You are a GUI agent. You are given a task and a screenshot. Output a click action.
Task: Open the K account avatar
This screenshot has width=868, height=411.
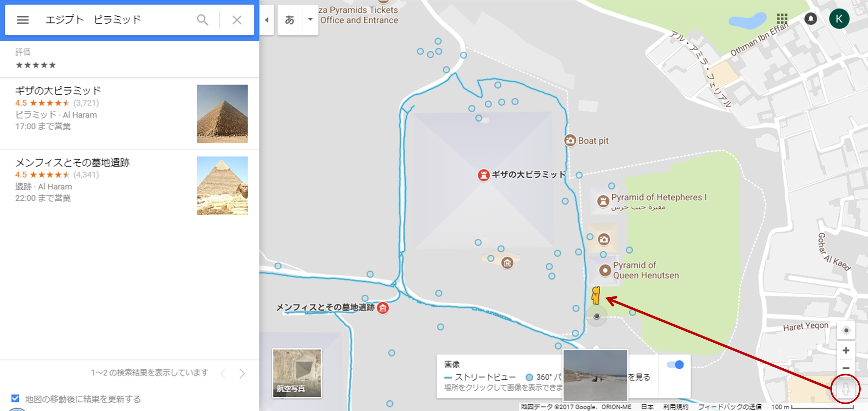tap(839, 19)
